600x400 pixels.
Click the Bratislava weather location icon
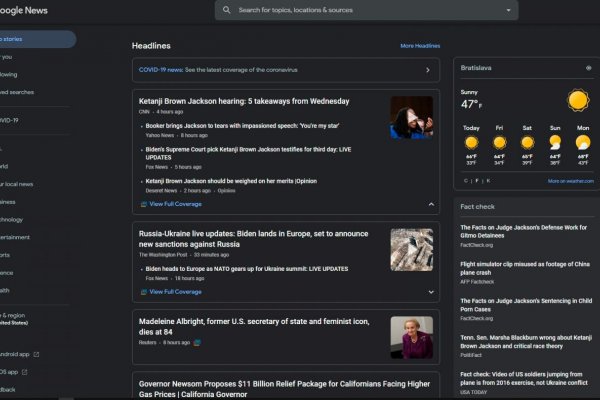589,68
